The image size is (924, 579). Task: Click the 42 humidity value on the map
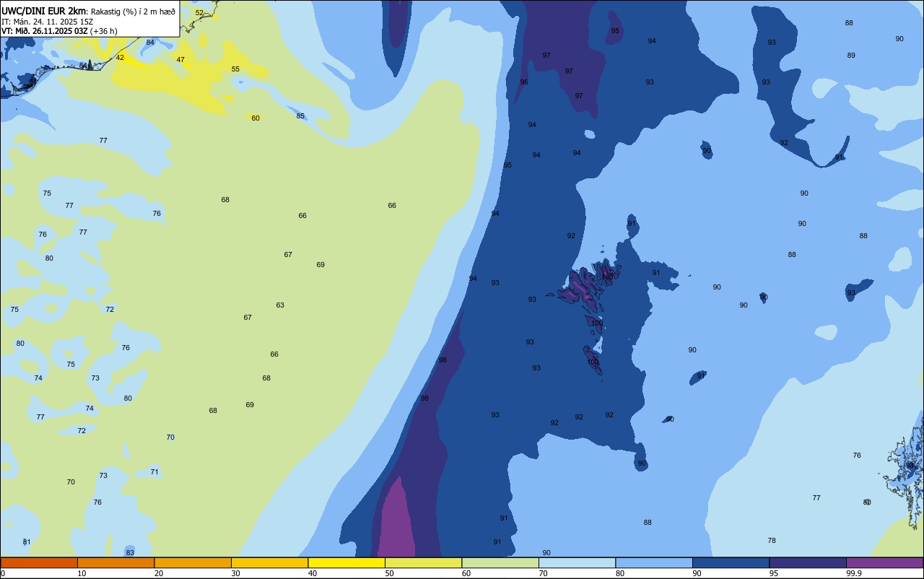(x=120, y=58)
